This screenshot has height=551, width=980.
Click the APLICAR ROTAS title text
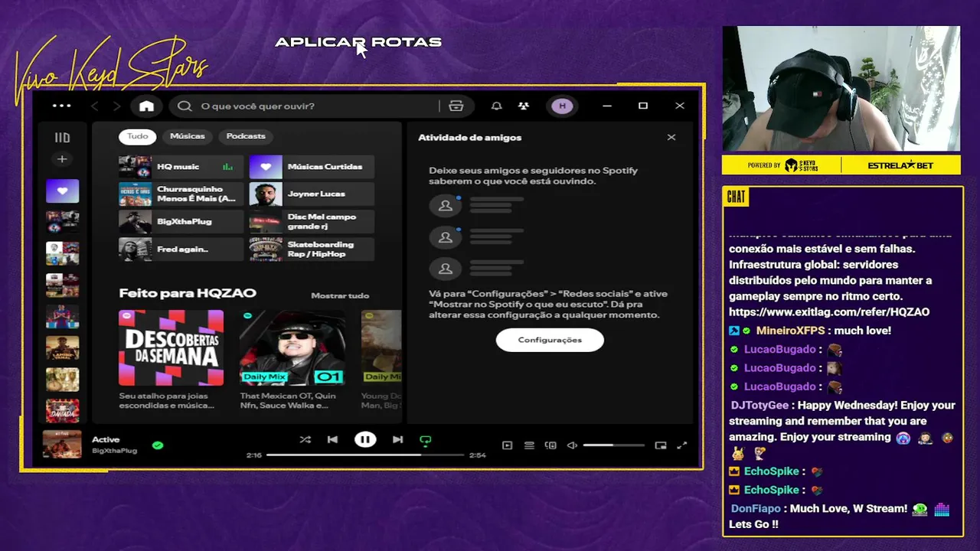358,42
